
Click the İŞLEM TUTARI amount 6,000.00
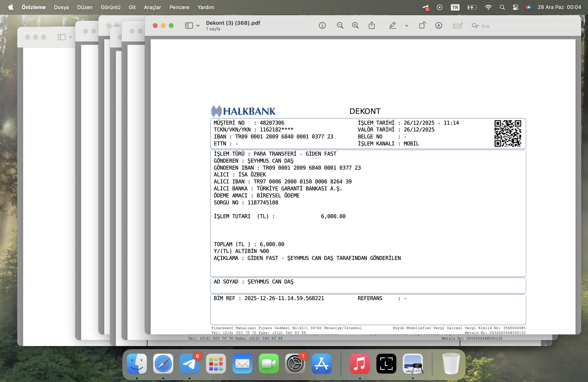click(333, 216)
